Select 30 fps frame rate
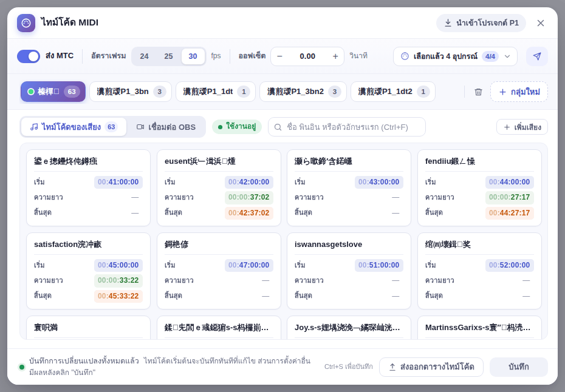565x392 pixels. tap(193, 56)
